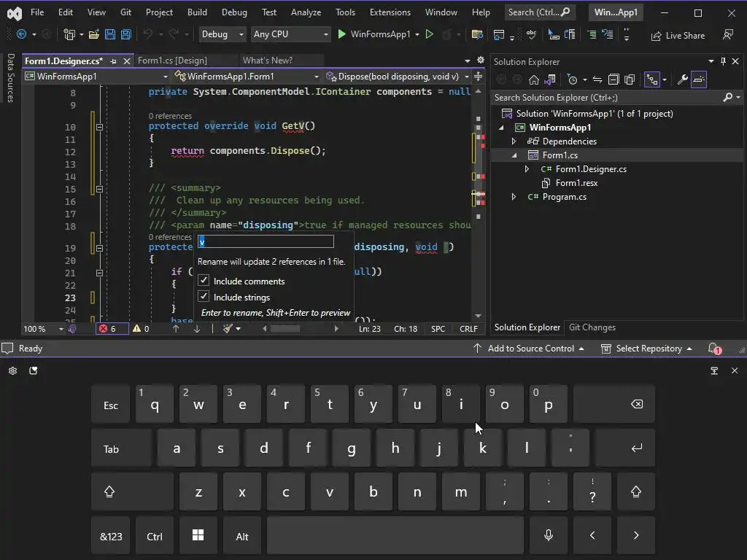747x560 pixels.
Task: Open the Data Sources side tab
Action: tap(10, 77)
